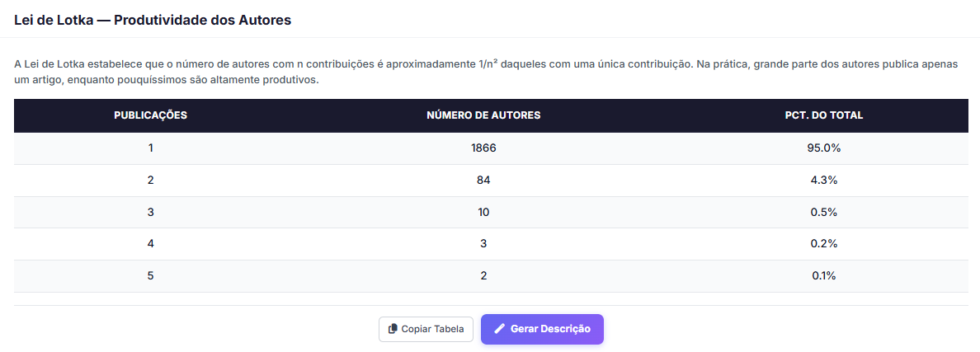This screenshot has width=980, height=352.
Task: Select the publications cell with value 1
Action: click(x=150, y=148)
